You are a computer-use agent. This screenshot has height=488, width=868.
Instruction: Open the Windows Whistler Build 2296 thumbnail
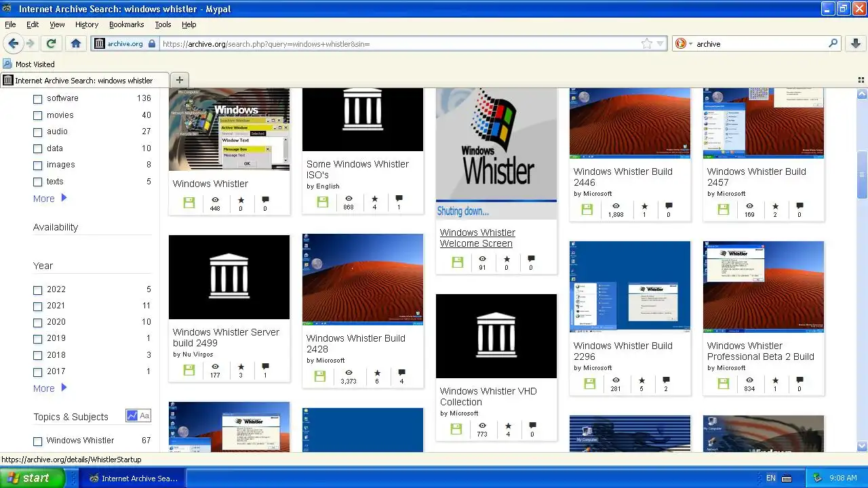[630, 287]
